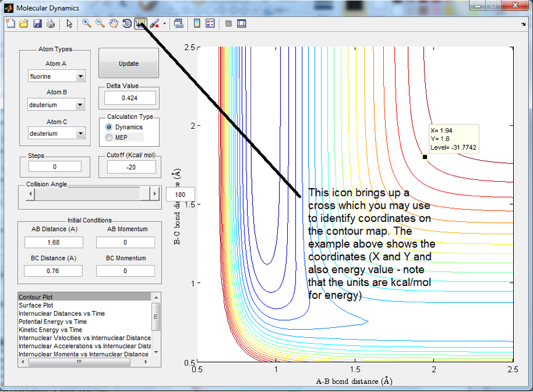Enable the Rotate 3D tool
The width and height of the screenshot is (533, 392).
(x=127, y=23)
